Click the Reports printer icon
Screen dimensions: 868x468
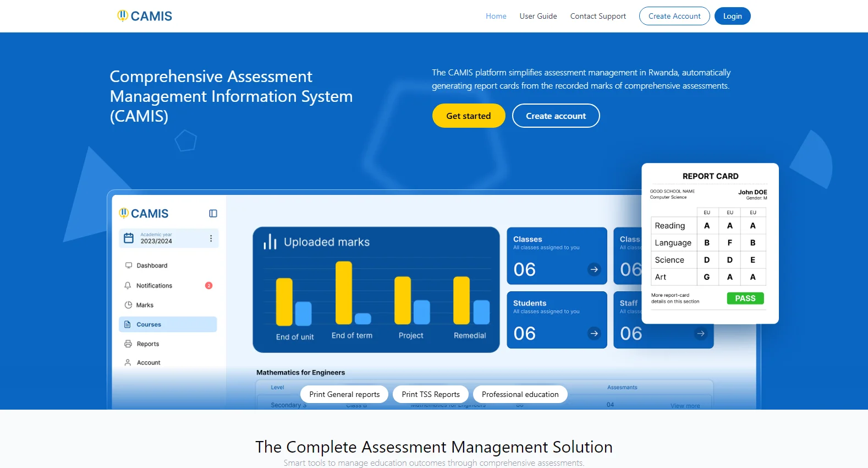pos(128,344)
